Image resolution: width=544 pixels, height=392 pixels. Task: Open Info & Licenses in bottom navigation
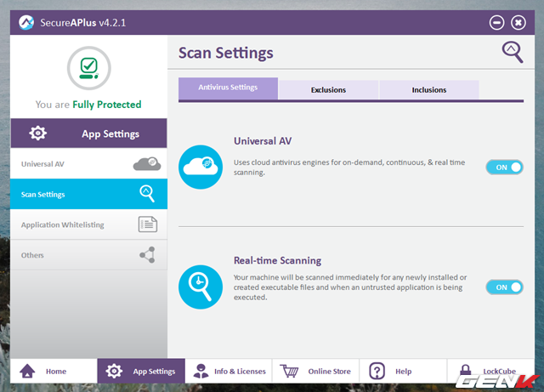[229, 372]
